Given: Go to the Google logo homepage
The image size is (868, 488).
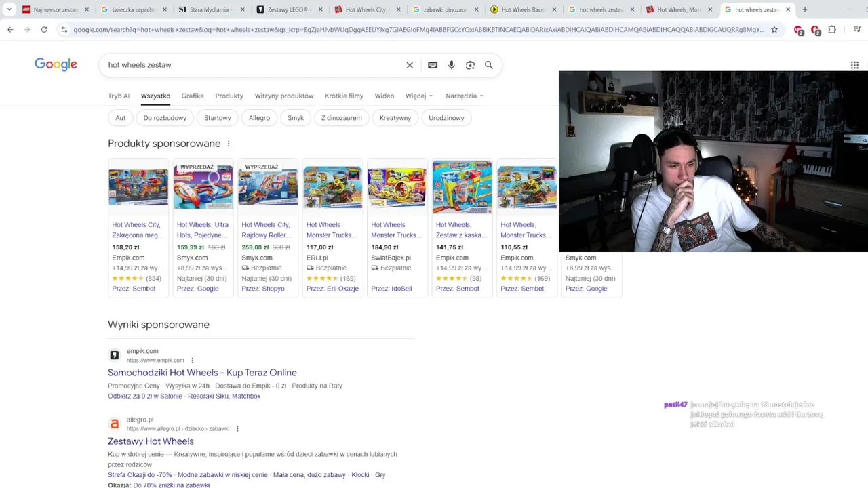Looking at the screenshot, I should (56, 64).
